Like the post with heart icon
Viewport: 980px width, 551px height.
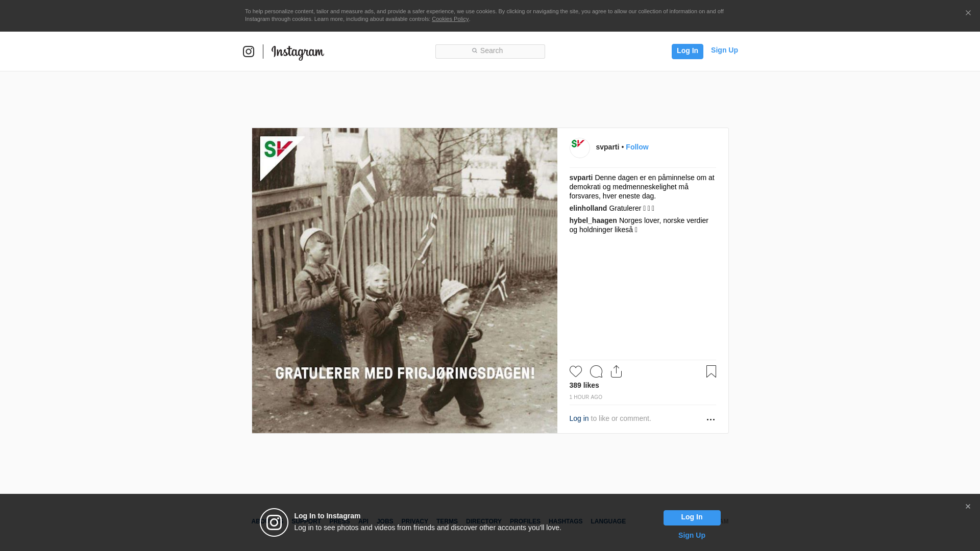pyautogui.click(x=576, y=371)
